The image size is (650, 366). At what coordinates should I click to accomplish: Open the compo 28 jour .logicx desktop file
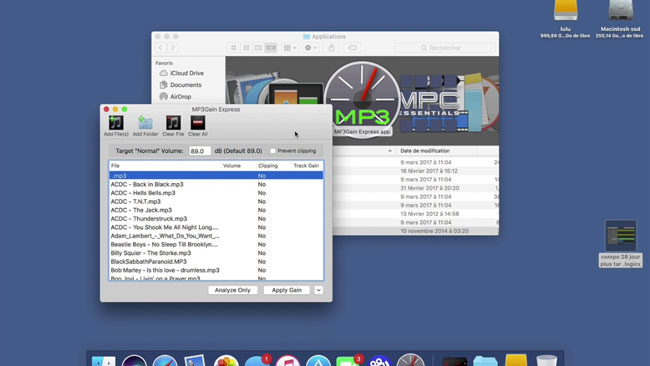[621, 235]
